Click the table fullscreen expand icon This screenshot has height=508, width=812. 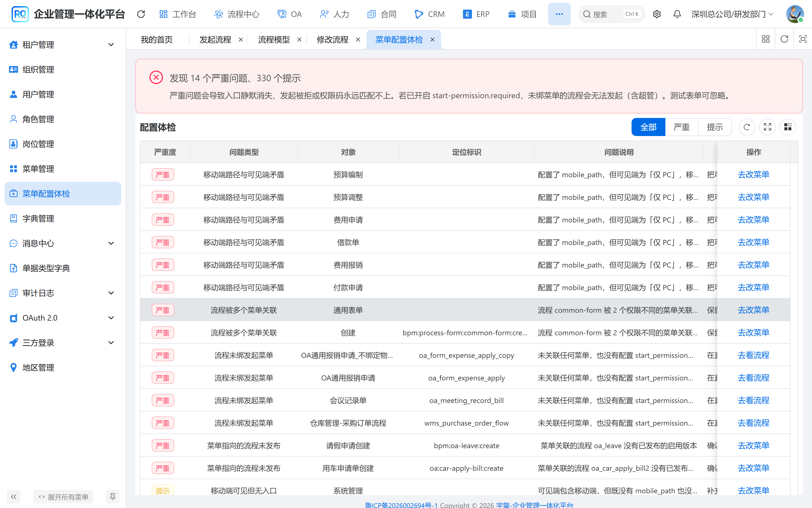pyautogui.click(x=767, y=127)
